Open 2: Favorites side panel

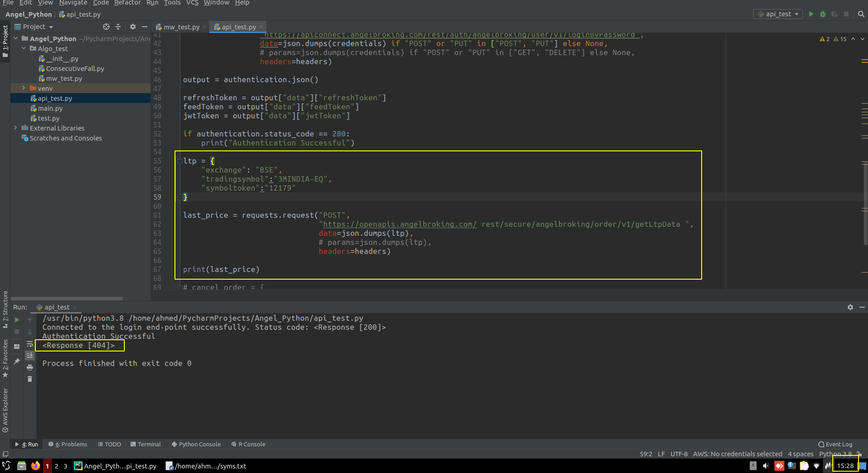tap(5, 358)
